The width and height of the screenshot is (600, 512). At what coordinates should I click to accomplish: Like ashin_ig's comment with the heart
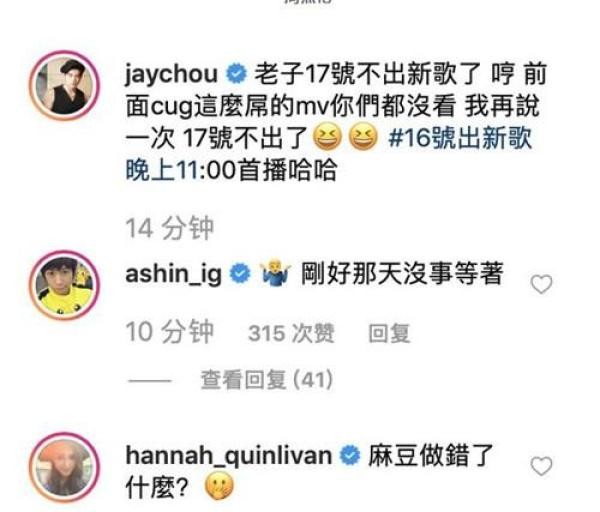(x=541, y=284)
